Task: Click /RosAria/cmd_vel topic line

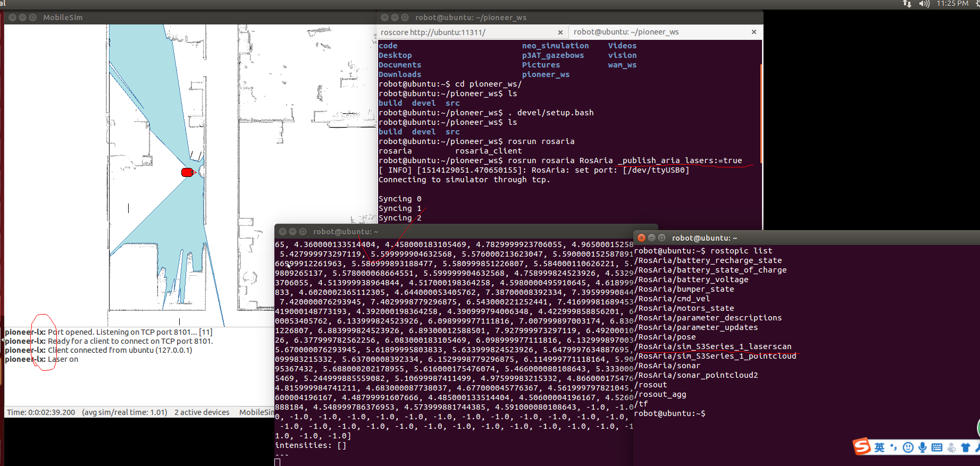Action: point(672,299)
